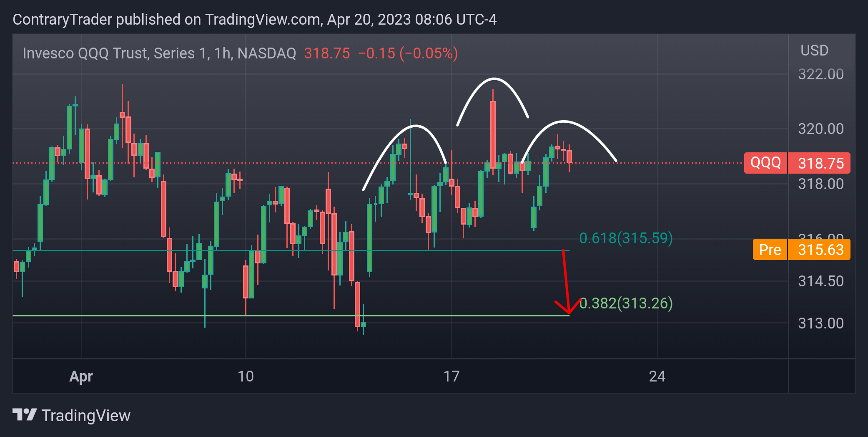The height and width of the screenshot is (437, 868).
Task: Click the 320.00 price axis label
Action: coord(820,129)
